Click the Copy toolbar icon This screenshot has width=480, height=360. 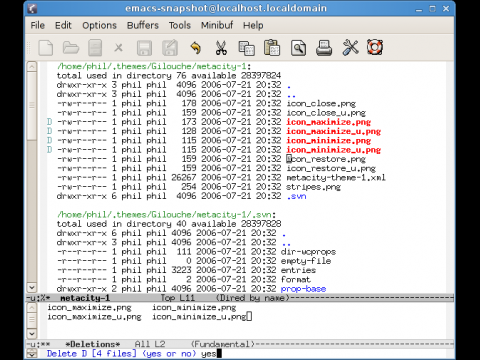(246, 48)
